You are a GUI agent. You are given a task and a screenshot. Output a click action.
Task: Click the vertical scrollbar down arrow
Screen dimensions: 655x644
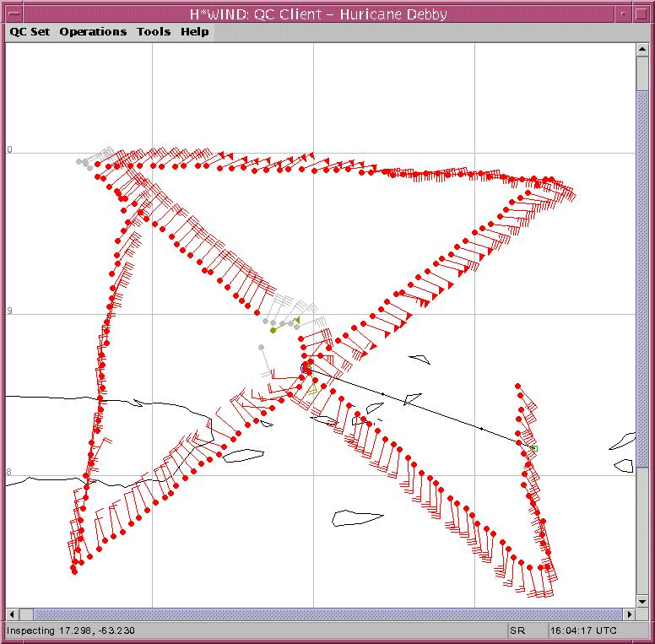[x=641, y=600]
